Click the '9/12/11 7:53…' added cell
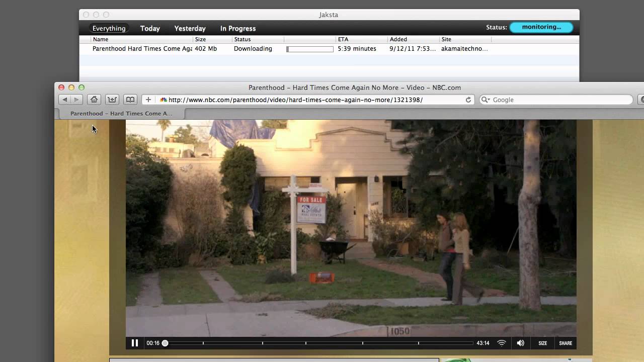644x362 pixels. tap(413, 49)
